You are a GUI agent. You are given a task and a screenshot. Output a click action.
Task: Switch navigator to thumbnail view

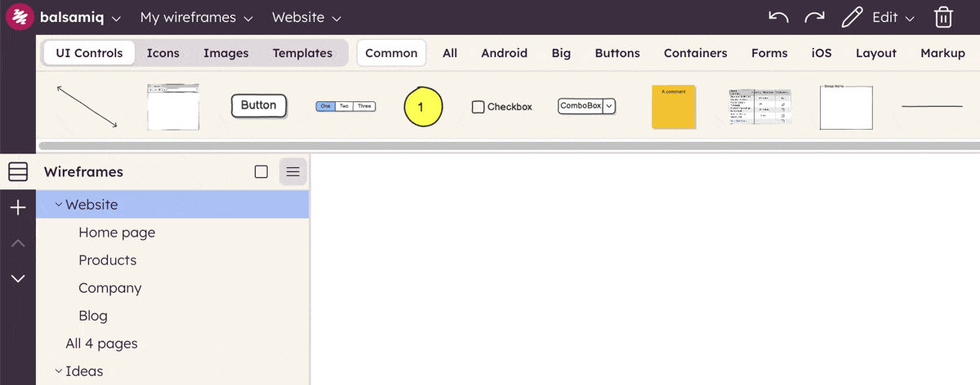[x=261, y=171]
